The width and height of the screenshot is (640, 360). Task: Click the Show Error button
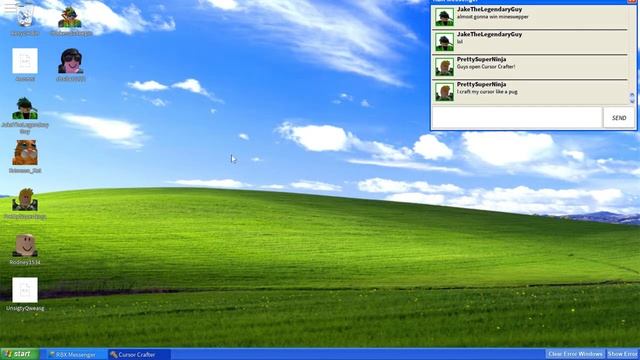coord(622,354)
